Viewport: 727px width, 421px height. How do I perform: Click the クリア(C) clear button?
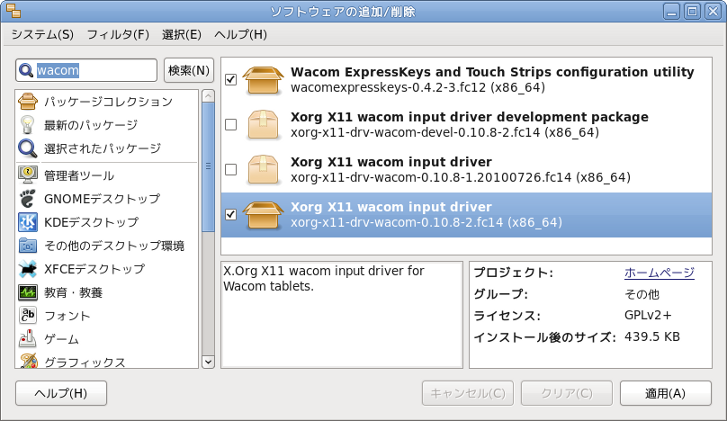[567, 394]
